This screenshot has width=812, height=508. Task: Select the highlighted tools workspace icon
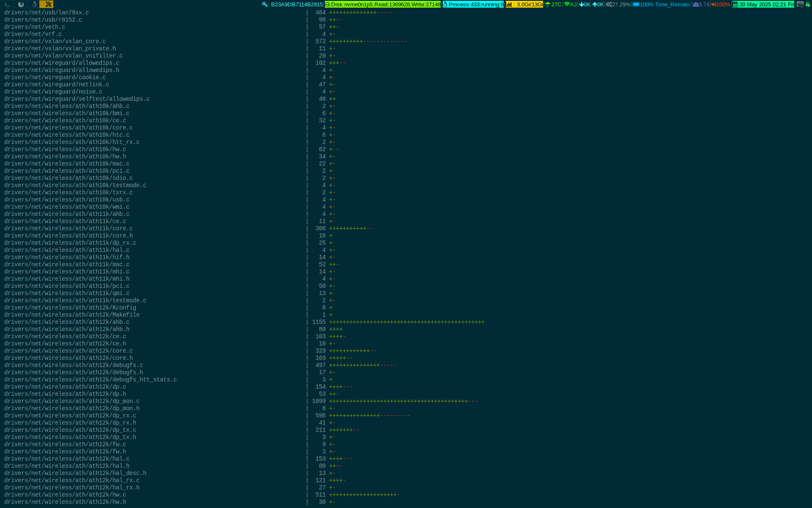(x=47, y=4)
